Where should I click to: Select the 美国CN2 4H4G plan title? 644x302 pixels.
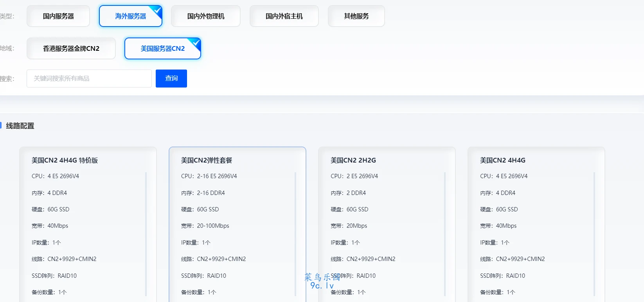click(502, 160)
